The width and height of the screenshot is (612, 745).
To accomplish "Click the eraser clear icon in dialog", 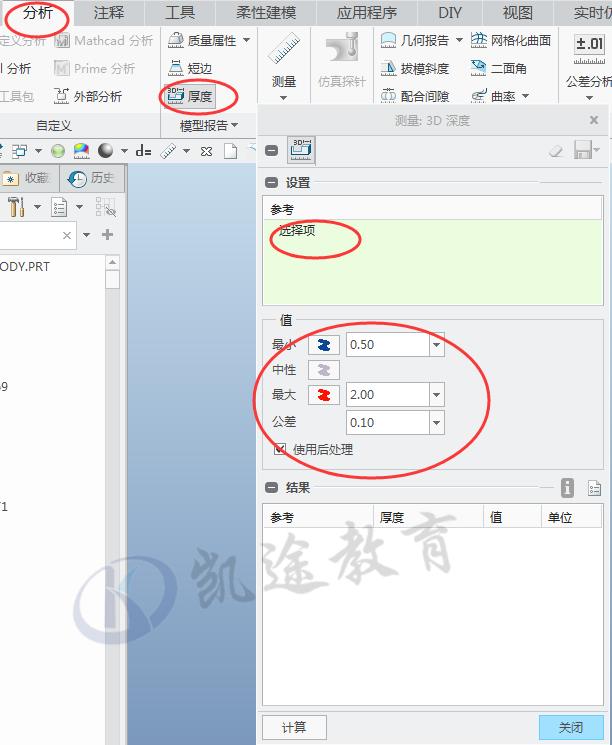I will click(x=556, y=151).
